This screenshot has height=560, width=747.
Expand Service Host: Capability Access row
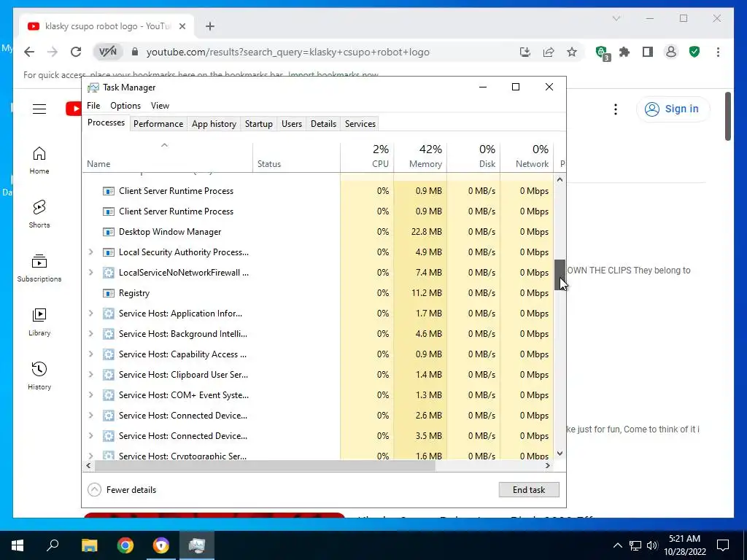pyautogui.click(x=91, y=354)
